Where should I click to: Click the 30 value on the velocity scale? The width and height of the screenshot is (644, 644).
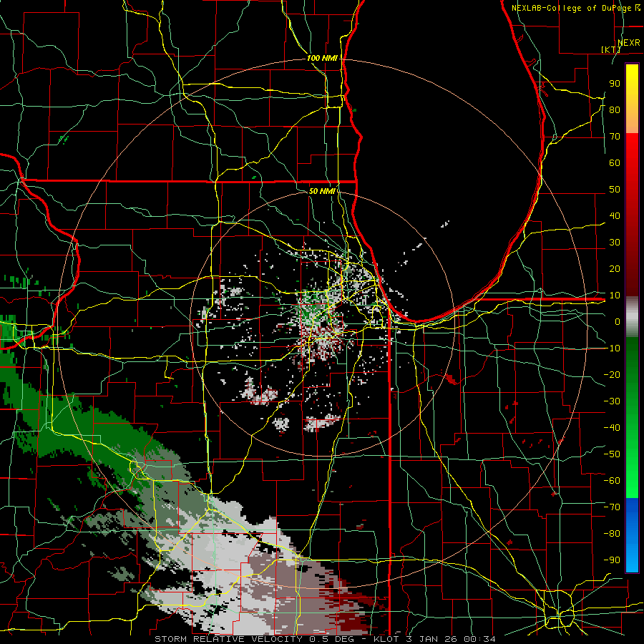[615, 243]
